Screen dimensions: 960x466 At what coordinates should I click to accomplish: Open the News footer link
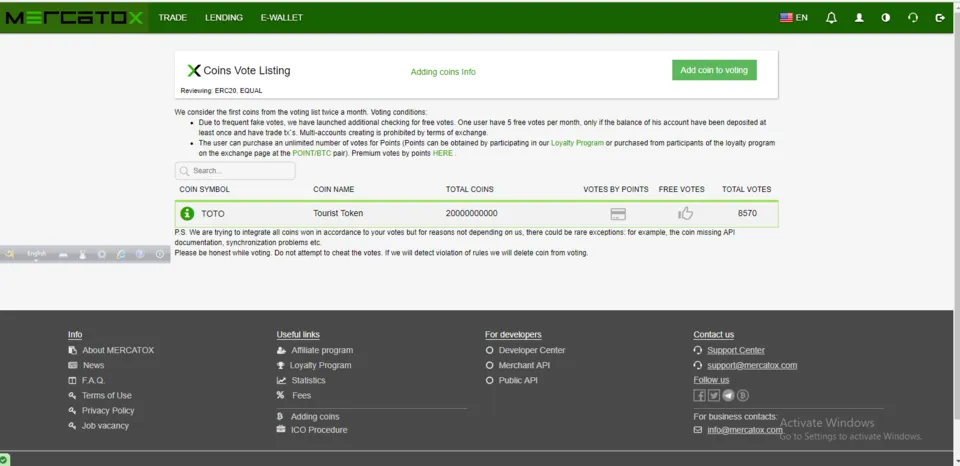click(94, 365)
